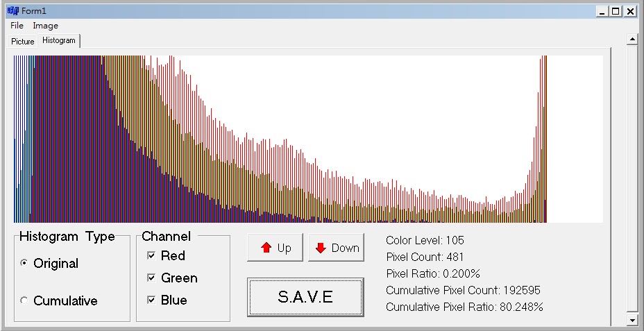Click the Color Level: 105 text
Image resolution: width=644 pixels, height=331 pixels.
tap(425, 240)
